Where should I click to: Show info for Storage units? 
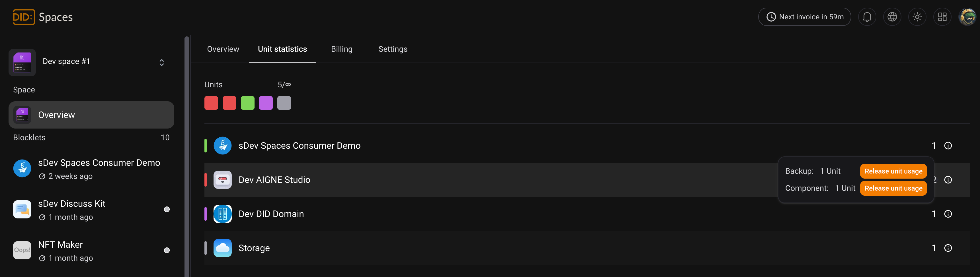pos(948,248)
